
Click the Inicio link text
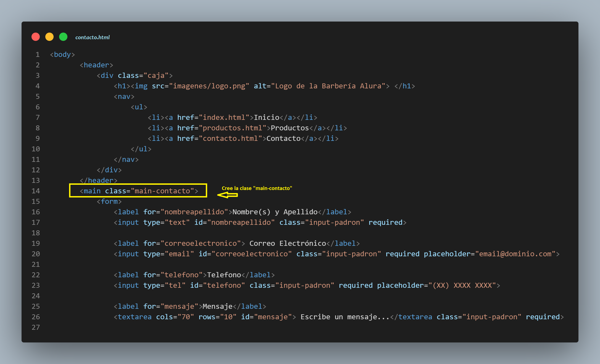[x=267, y=117]
